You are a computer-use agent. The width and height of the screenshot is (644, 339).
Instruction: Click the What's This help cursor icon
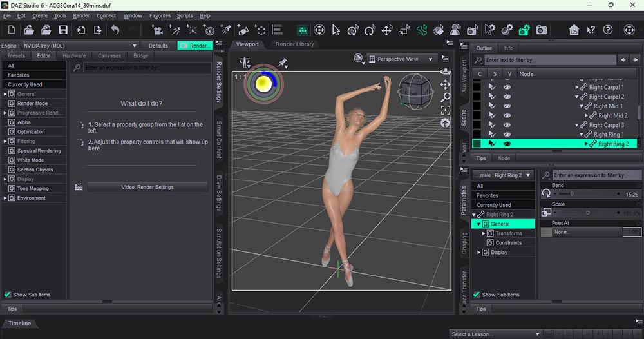point(591,30)
